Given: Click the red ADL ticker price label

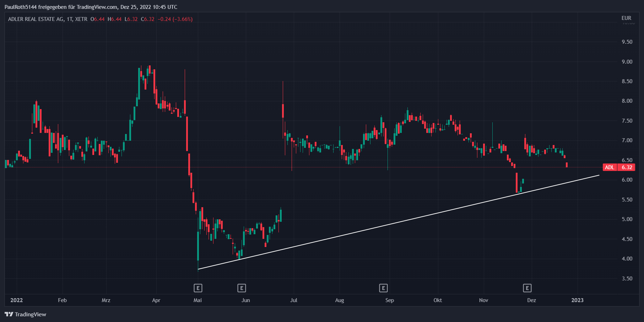Looking at the screenshot, I should point(610,167).
